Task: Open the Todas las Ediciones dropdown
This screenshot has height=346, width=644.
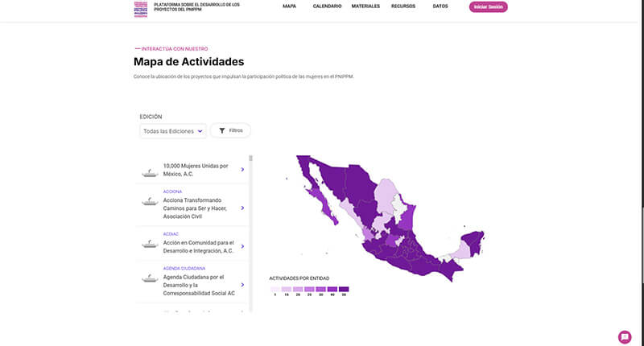Action: coord(172,130)
